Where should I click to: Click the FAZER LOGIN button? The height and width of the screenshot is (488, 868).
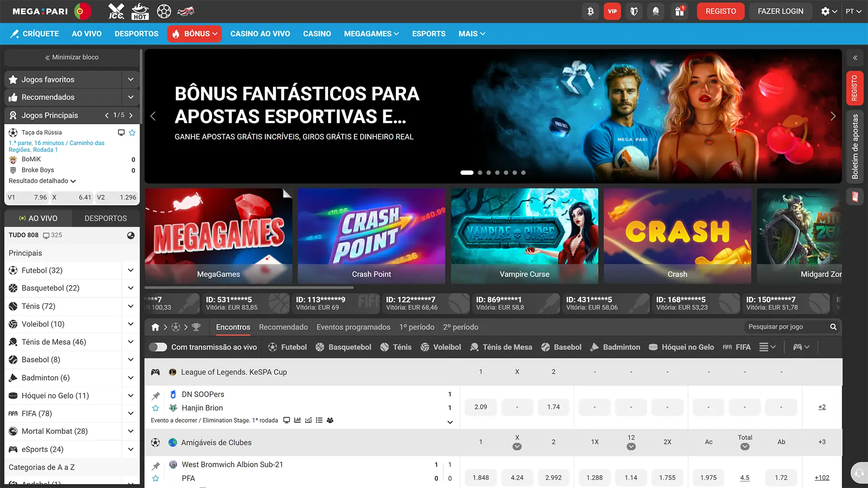coord(780,11)
